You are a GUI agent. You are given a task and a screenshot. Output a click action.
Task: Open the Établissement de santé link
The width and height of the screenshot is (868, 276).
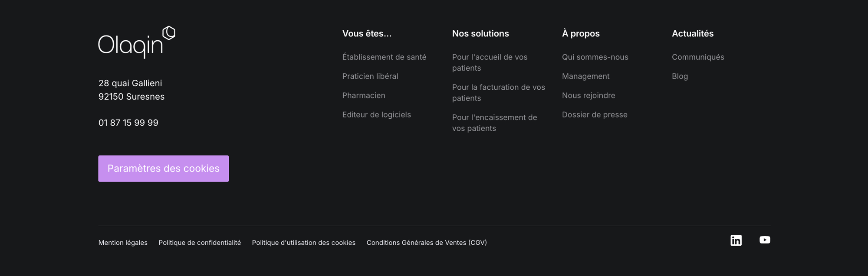point(384,57)
